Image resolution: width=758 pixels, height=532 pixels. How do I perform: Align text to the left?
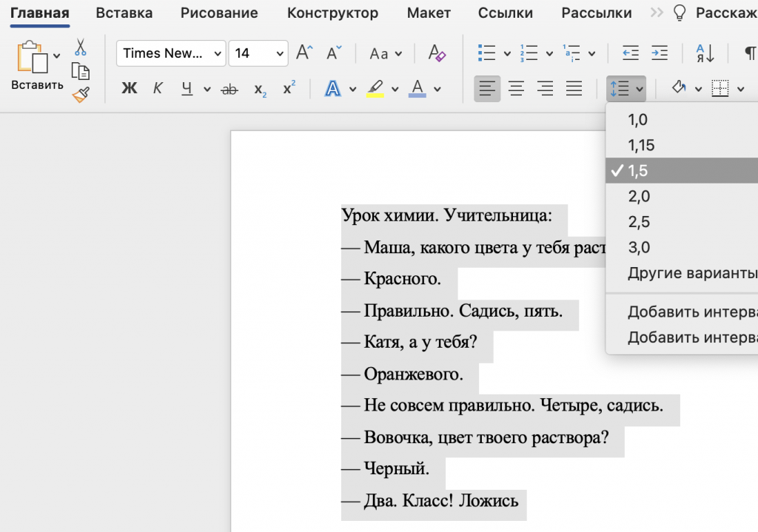click(x=487, y=89)
